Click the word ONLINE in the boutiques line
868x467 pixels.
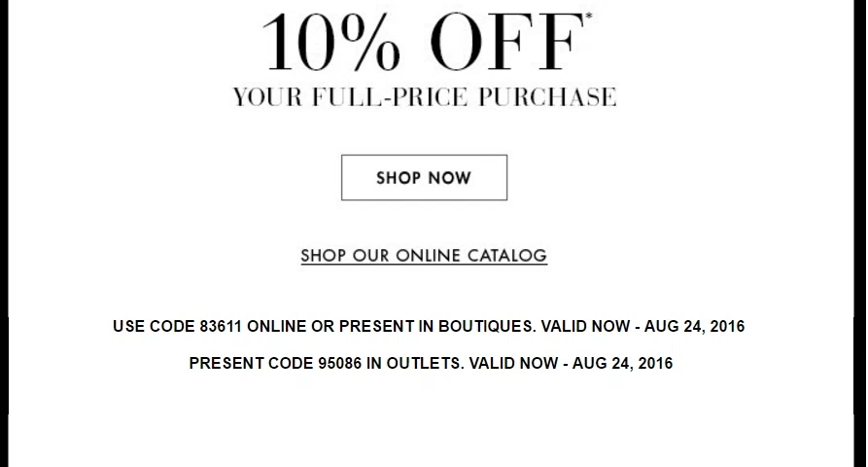(276, 326)
